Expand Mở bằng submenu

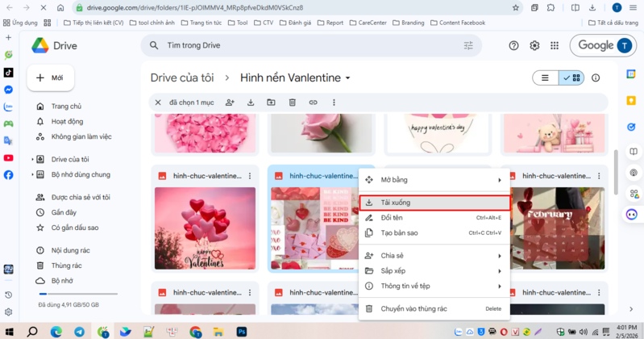coord(434,180)
